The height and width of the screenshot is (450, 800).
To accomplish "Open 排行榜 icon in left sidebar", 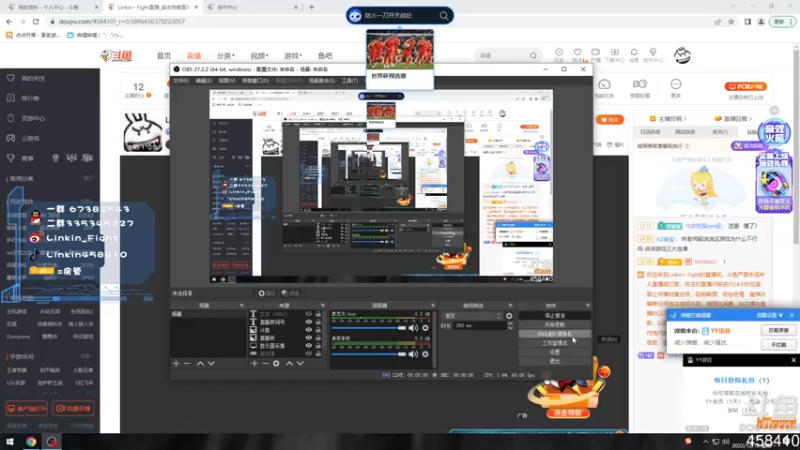I will pos(11,98).
